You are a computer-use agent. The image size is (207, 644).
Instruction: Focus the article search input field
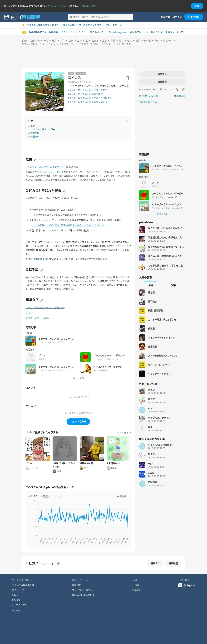click(100, 17)
